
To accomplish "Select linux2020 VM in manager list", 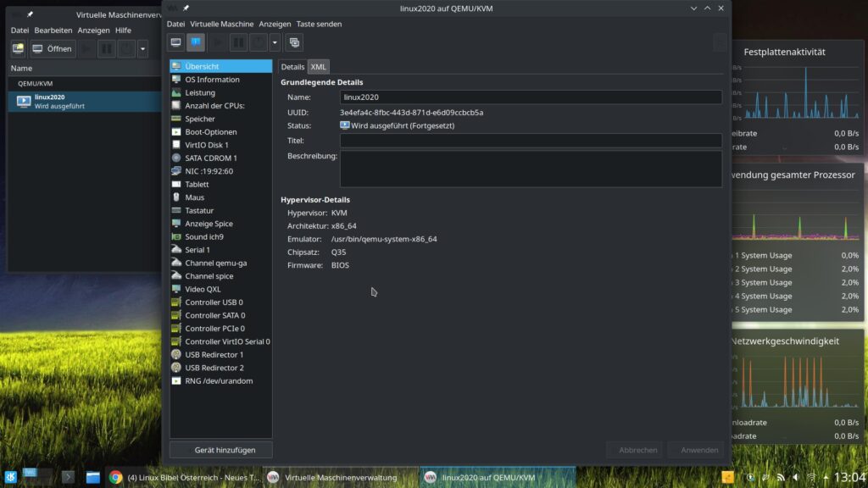I will pos(85,102).
